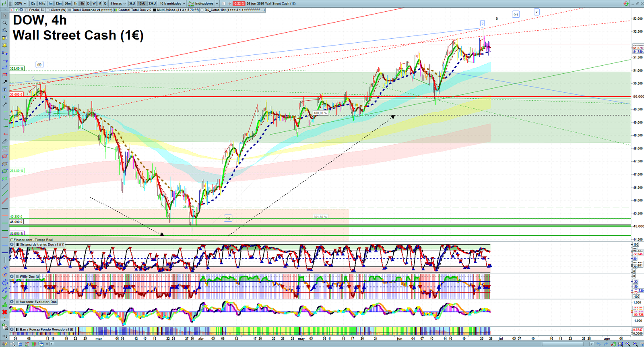Switch to the 1m timeframe
Image resolution: width=644 pixels, height=347 pixels.
pos(50,4)
